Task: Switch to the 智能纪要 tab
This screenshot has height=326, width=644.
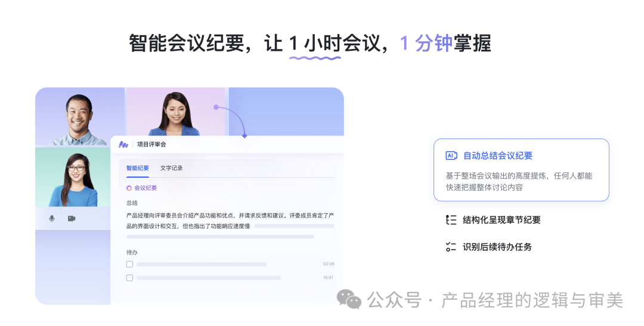Action: [x=138, y=168]
